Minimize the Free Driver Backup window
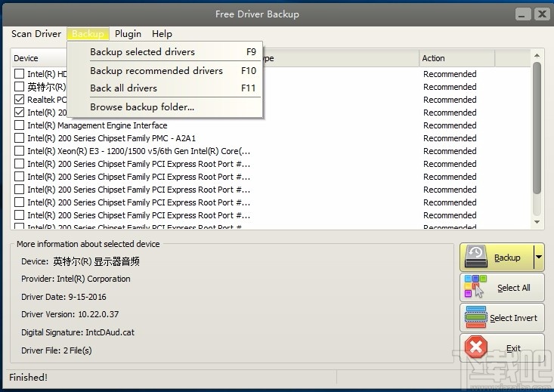 tap(522, 14)
